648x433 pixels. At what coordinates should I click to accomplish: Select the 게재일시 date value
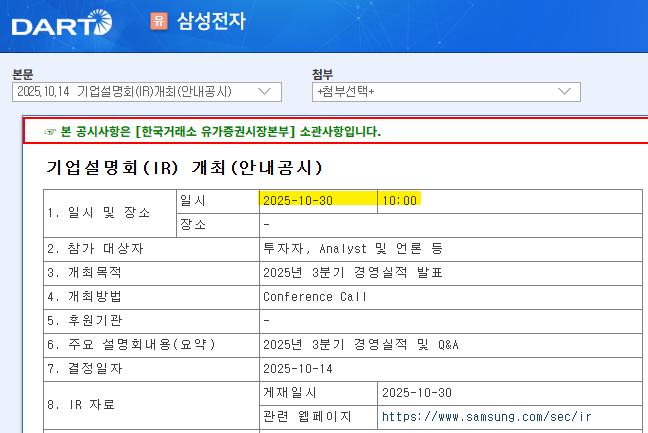[x=417, y=392]
